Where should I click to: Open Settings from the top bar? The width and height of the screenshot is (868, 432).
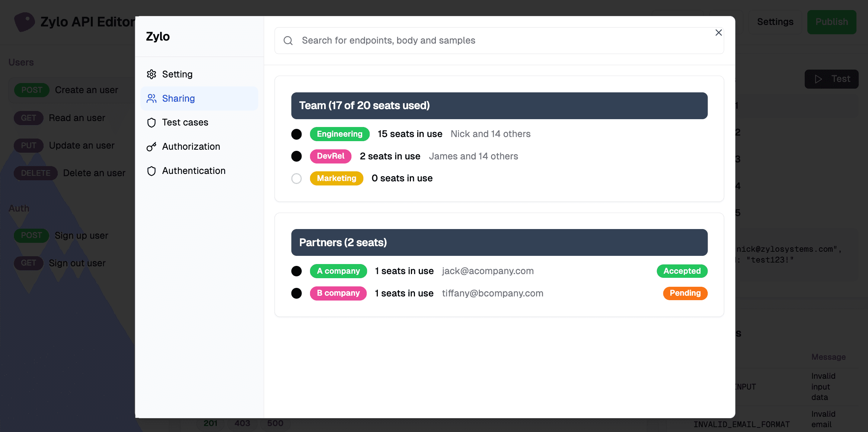tap(775, 22)
